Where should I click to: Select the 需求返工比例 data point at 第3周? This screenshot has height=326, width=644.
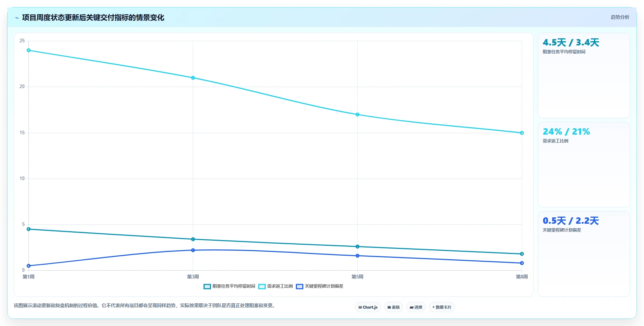(193, 78)
